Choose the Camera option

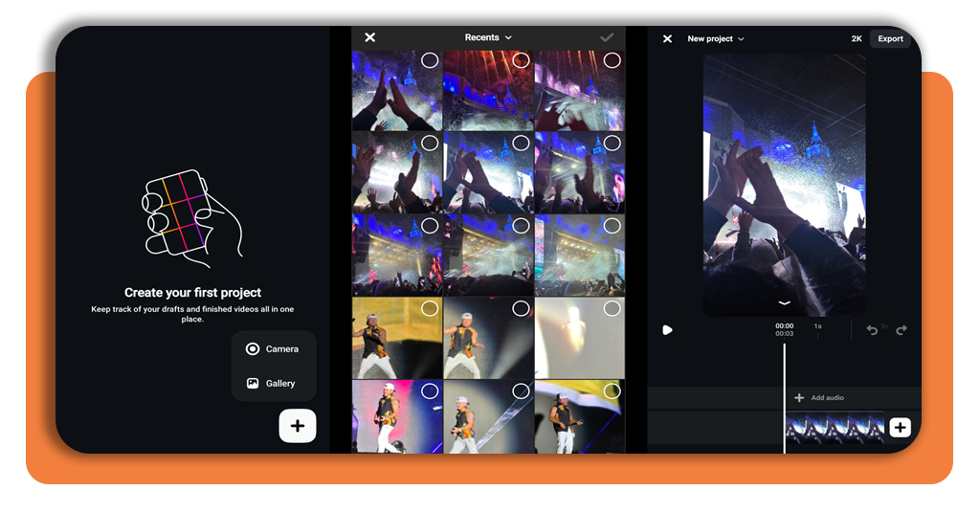click(273, 349)
